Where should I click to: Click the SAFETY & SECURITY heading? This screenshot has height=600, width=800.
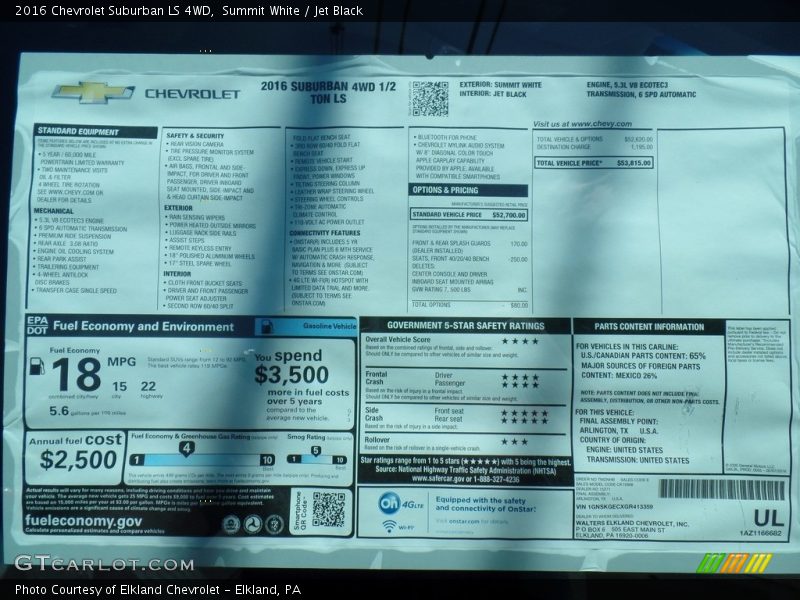click(195, 136)
